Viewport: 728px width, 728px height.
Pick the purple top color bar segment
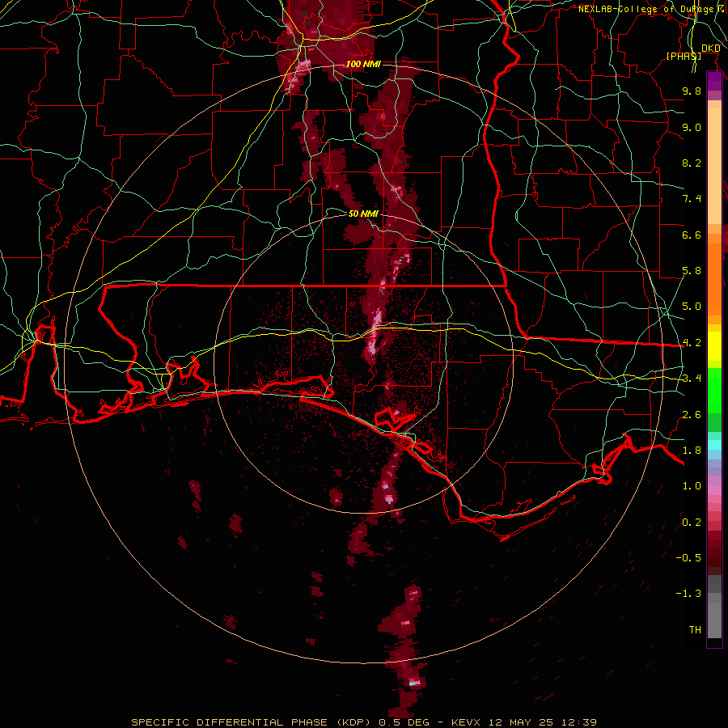click(714, 81)
